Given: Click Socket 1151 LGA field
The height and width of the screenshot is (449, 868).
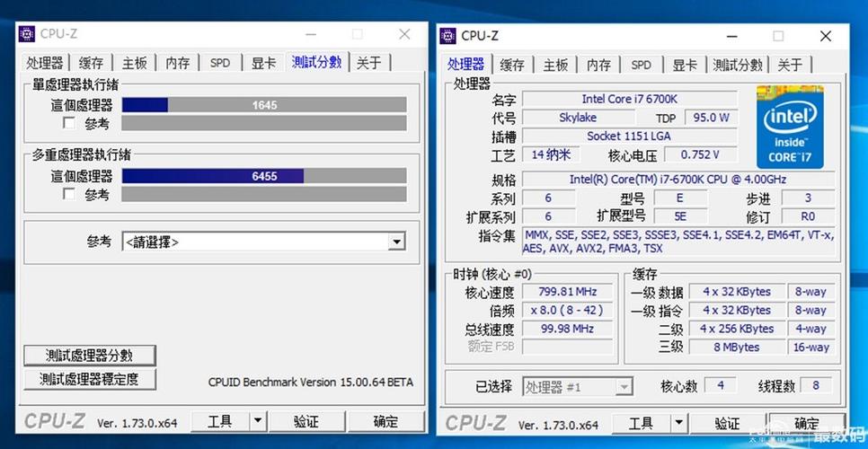Looking at the screenshot, I should [629, 136].
